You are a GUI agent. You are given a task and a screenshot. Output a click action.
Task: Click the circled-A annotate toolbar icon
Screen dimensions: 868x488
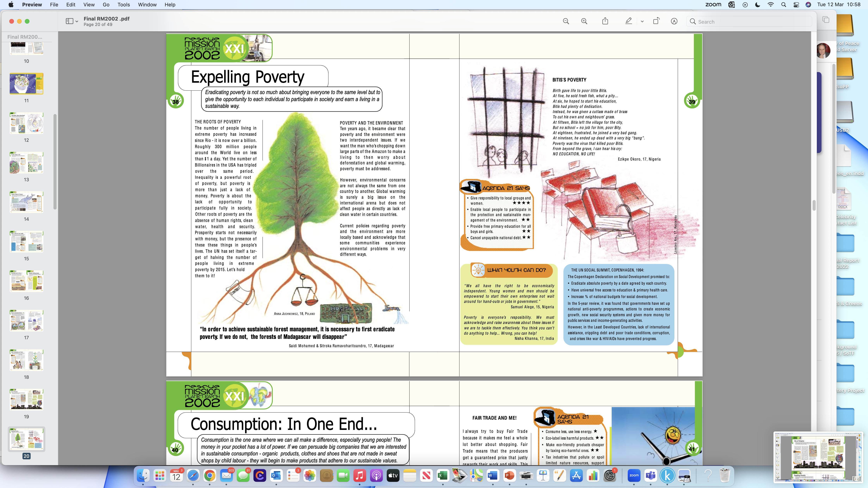tap(674, 21)
